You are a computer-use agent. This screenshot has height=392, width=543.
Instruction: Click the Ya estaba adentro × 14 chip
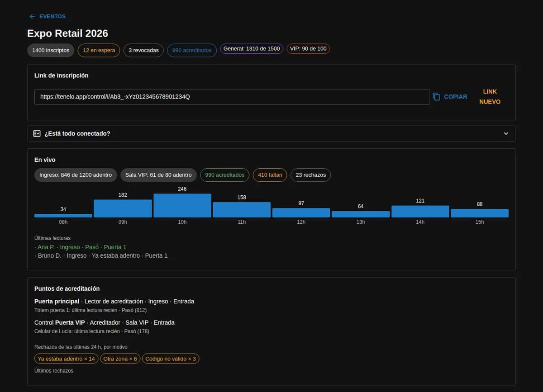tap(67, 359)
